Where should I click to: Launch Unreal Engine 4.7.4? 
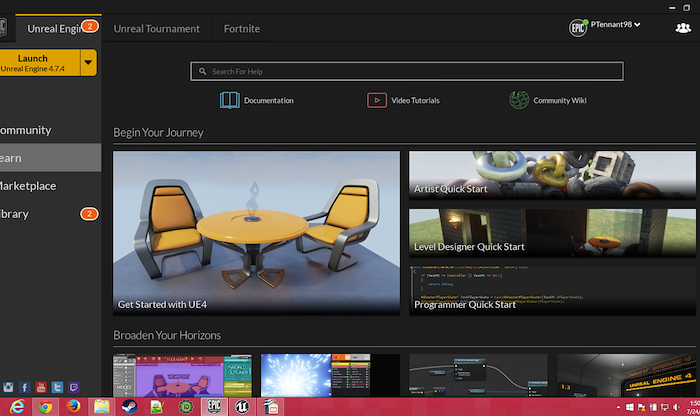[40, 62]
